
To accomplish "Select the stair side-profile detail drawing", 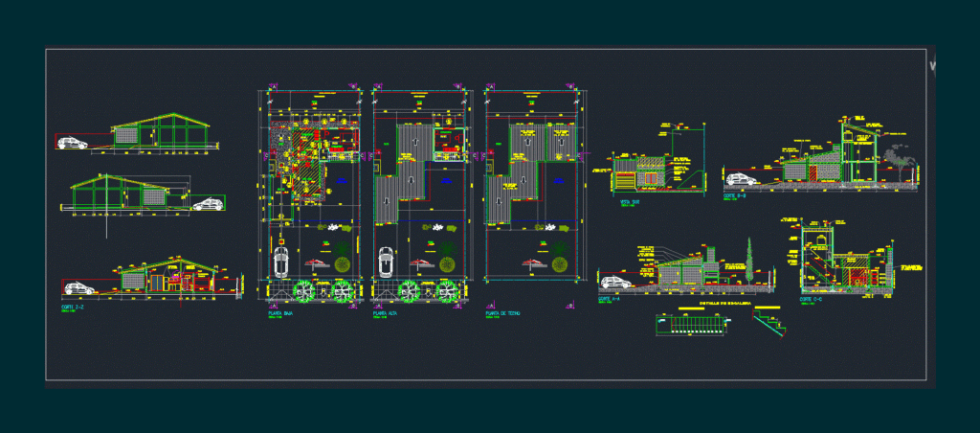I will click(x=770, y=325).
